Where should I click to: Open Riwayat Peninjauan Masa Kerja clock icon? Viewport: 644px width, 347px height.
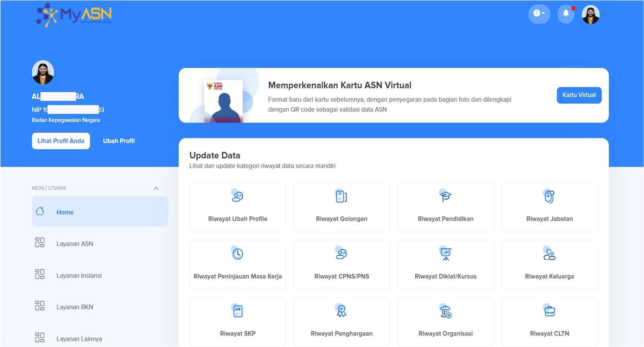[237, 253]
